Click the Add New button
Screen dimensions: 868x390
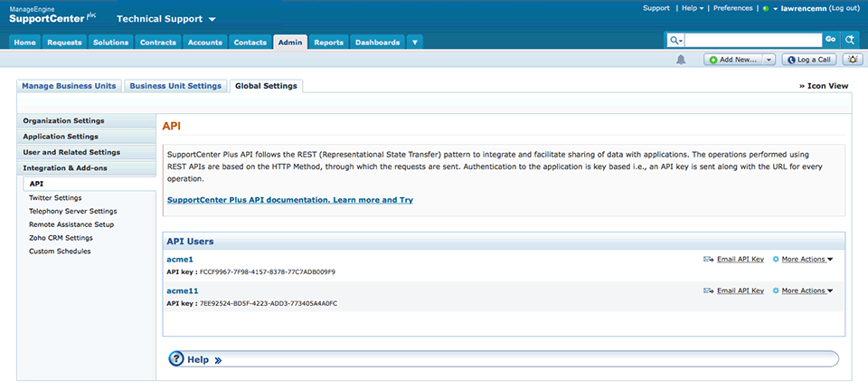coord(733,60)
